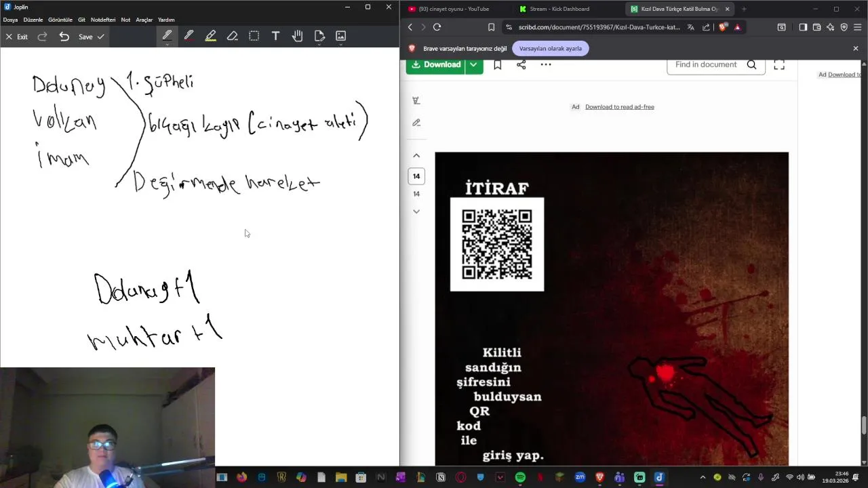Viewport: 868px width, 488px height.
Task: Run search with the magnifier icon
Action: [751, 65]
